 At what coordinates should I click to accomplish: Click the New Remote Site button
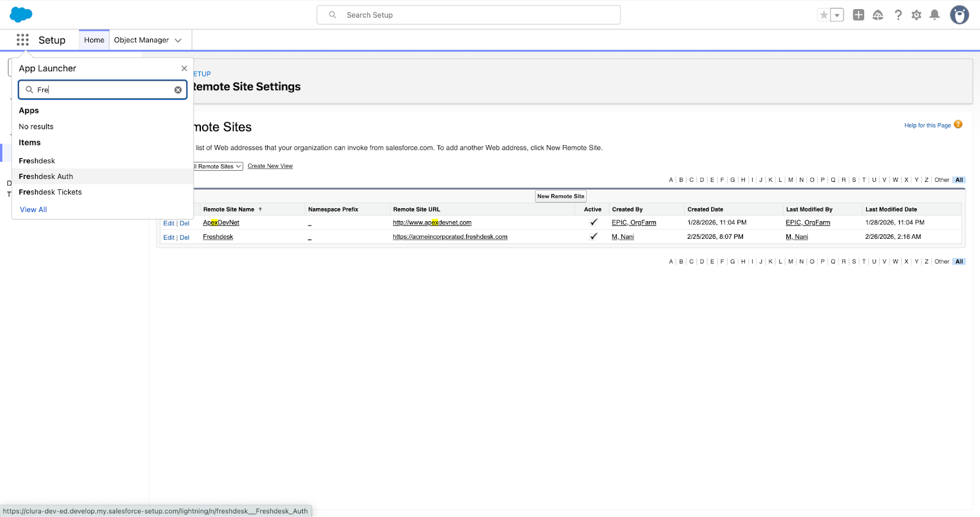click(x=561, y=196)
